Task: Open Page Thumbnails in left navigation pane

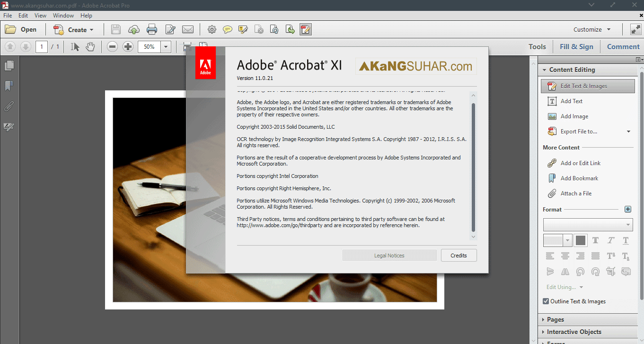Action: coord(9,66)
